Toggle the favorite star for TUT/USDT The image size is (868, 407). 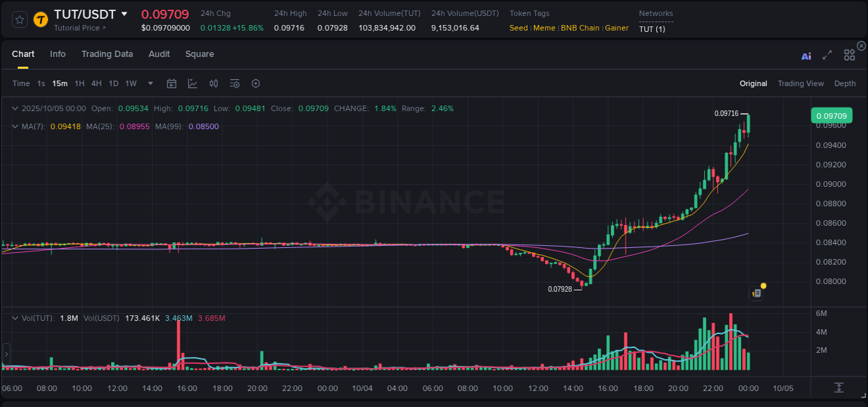19,19
